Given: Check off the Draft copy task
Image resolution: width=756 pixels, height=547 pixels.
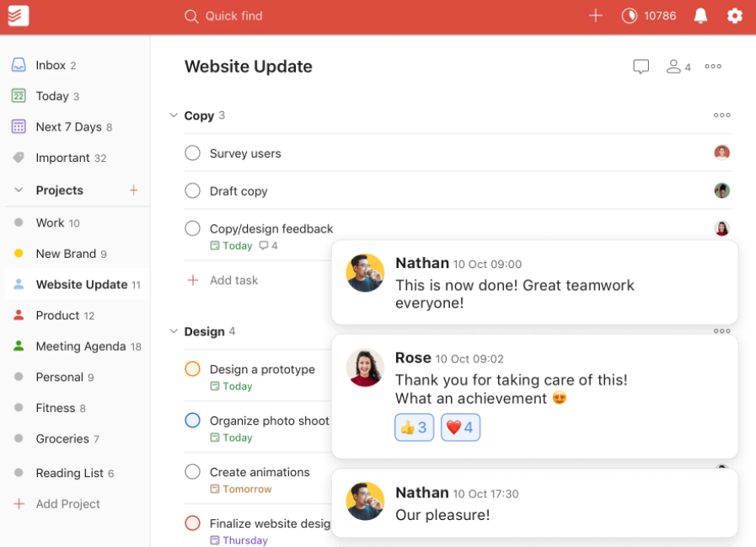Looking at the screenshot, I should 192,190.
